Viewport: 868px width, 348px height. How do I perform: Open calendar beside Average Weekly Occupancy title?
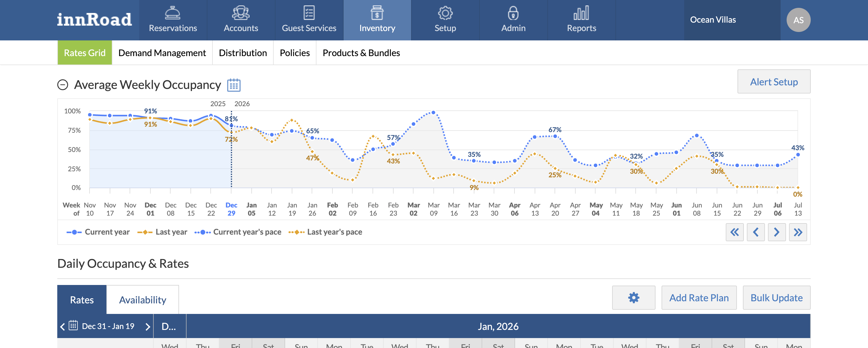point(234,85)
